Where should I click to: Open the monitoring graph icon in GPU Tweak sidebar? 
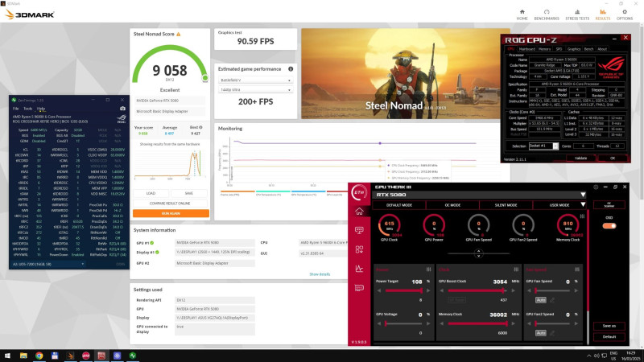point(359,269)
